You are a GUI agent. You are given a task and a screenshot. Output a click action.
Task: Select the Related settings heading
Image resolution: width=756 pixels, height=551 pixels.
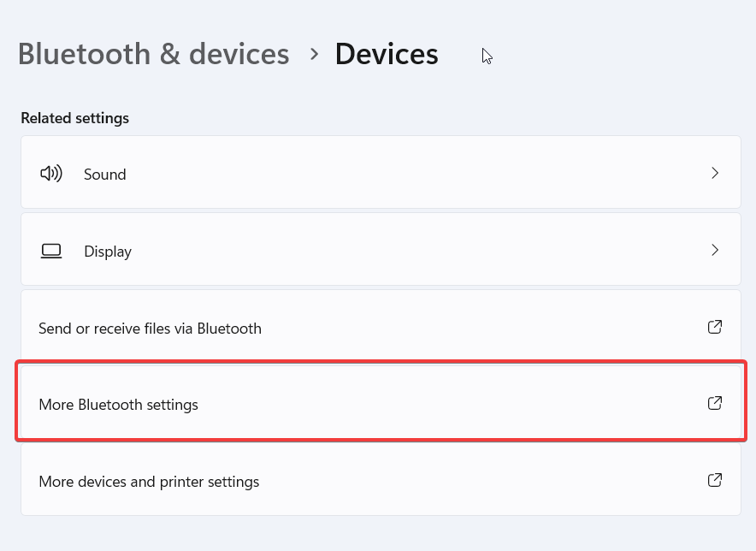click(x=74, y=117)
